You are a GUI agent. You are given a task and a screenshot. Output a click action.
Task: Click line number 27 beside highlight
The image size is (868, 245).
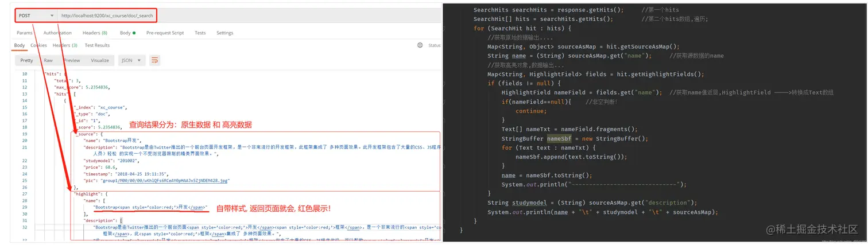pos(24,194)
